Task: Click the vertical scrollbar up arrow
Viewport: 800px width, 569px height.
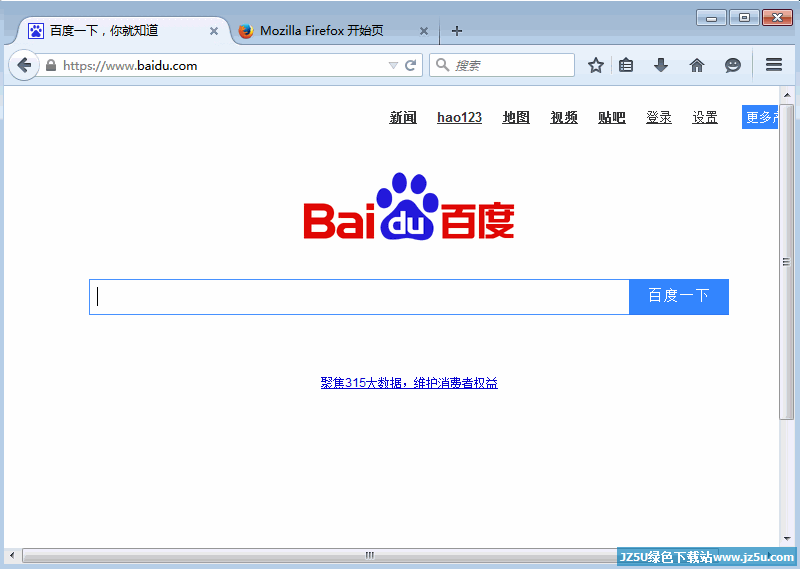Action: (787, 95)
